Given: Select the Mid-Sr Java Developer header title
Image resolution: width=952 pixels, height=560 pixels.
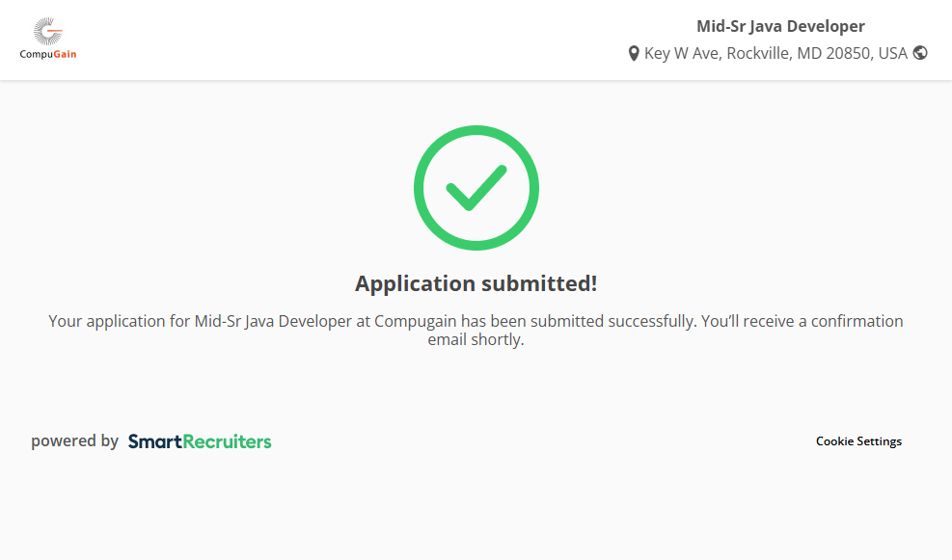Looking at the screenshot, I should tap(780, 26).
